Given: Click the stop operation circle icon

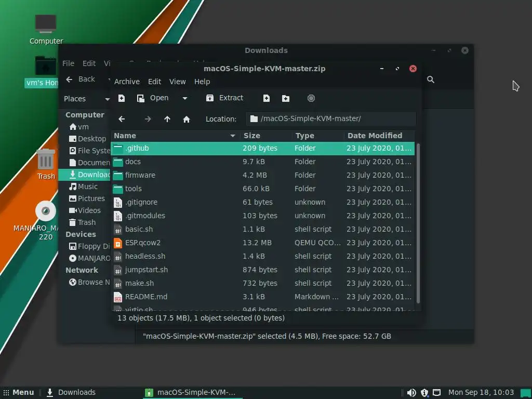Looking at the screenshot, I should coord(311,98).
